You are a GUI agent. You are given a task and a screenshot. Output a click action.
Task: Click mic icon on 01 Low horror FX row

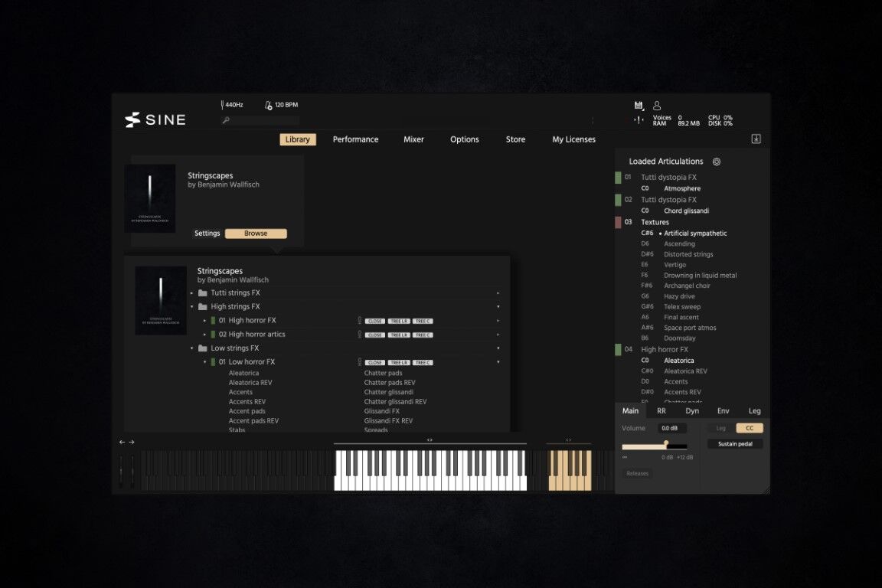[359, 362]
